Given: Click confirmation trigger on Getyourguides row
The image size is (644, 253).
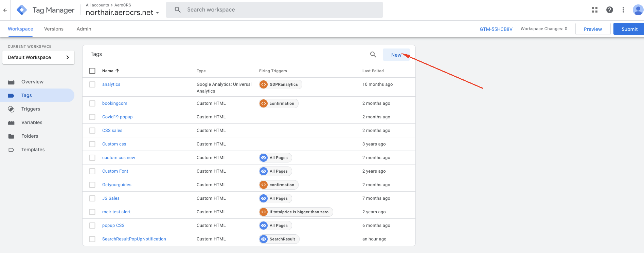Looking at the screenshot, I should (279, 185).
